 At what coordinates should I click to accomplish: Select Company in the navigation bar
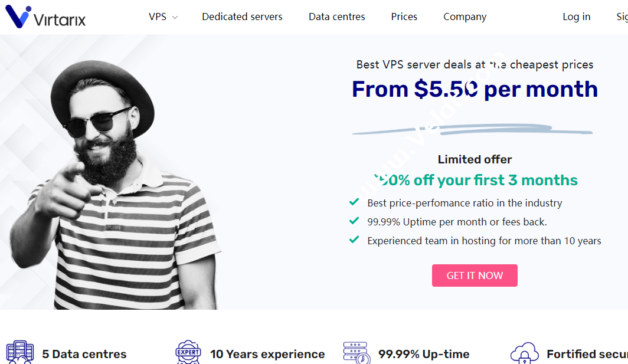click(465, 17)
